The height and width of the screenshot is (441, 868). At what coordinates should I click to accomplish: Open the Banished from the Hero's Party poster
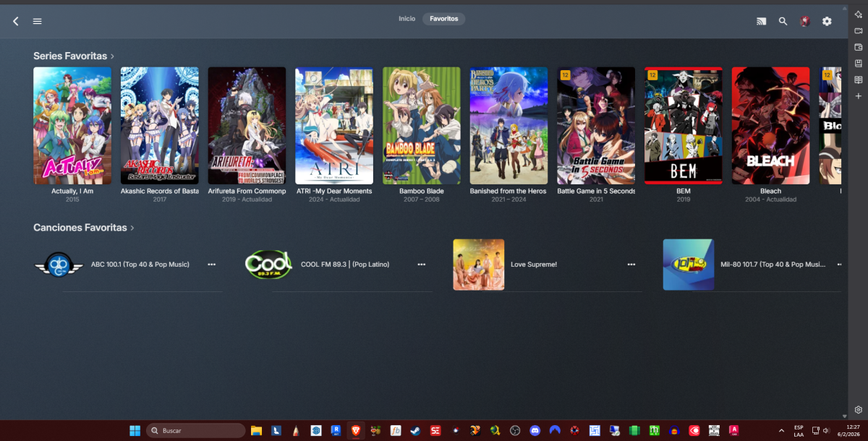[x=509, y=126]
